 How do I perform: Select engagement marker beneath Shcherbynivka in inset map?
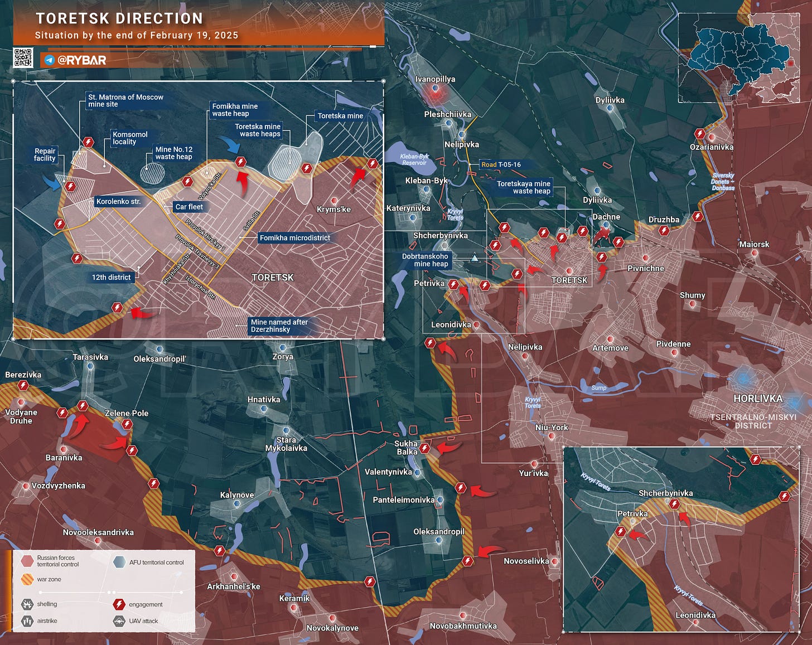click(674, 505)
